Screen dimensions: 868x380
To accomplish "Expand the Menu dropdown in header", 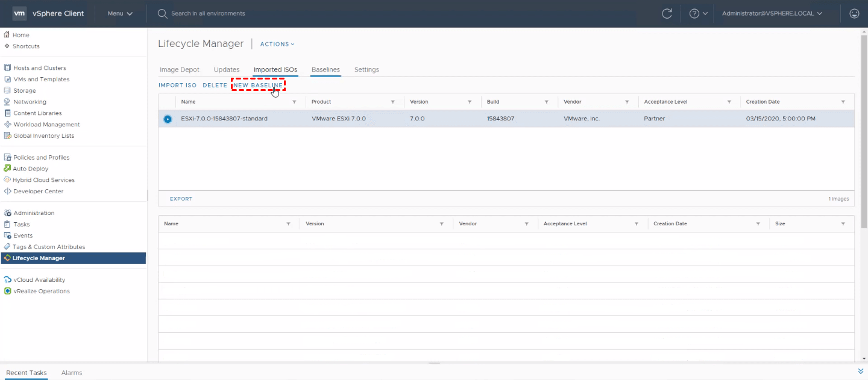I will [x=120, y=13].
